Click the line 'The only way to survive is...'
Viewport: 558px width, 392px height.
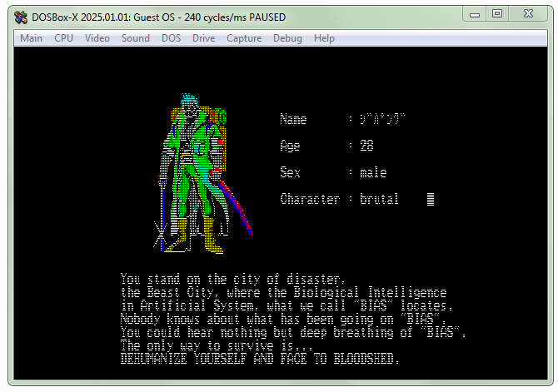click(x=217, y=345)
